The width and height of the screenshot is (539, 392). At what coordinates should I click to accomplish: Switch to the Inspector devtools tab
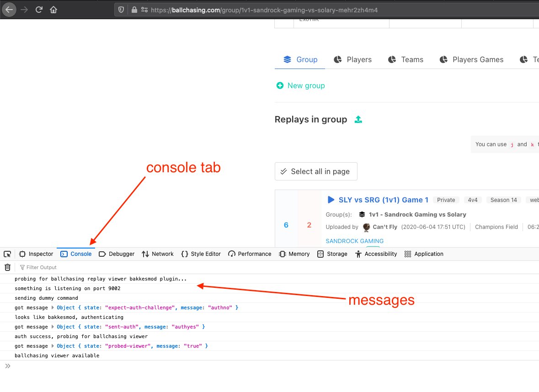tap(36, 254)
